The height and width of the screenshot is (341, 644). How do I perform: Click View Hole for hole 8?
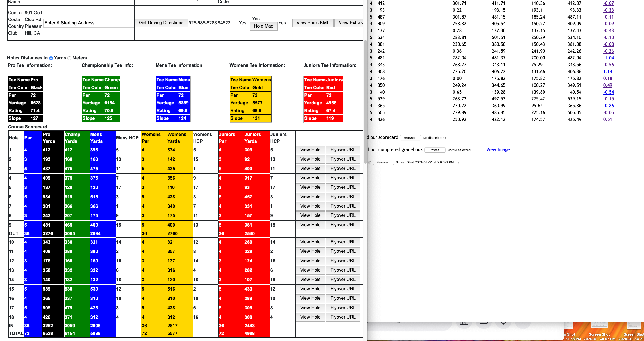point(310,215)
